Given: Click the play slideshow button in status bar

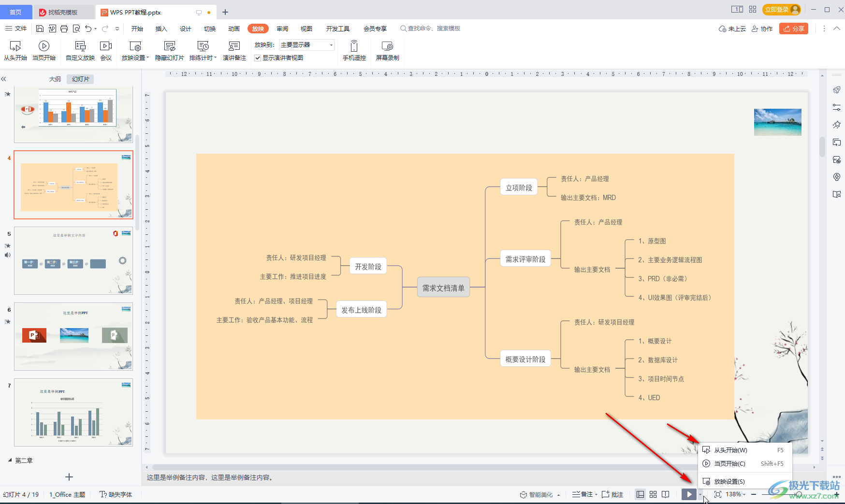Looking at the screenshot, I should pos(689,494).
